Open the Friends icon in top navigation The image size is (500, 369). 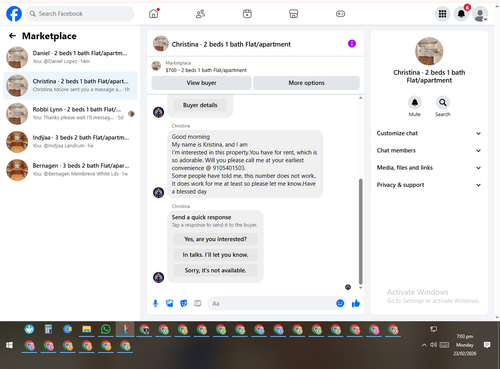pos(200,14)
